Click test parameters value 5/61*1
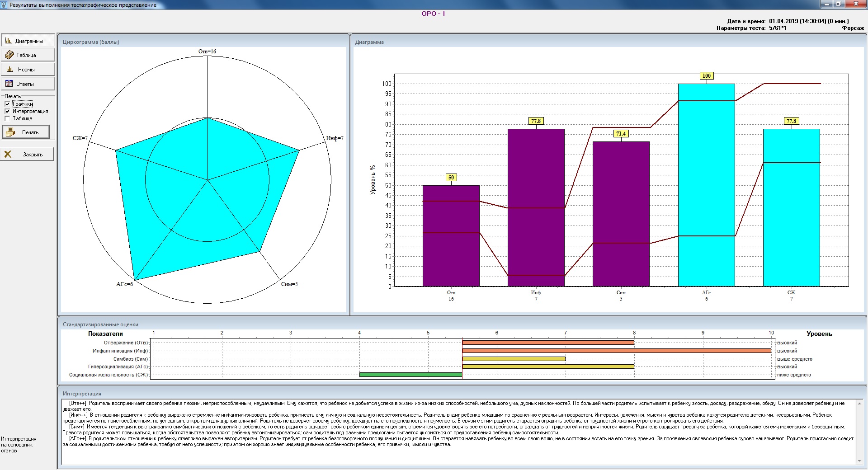868x470 pixels. (778, 28)
